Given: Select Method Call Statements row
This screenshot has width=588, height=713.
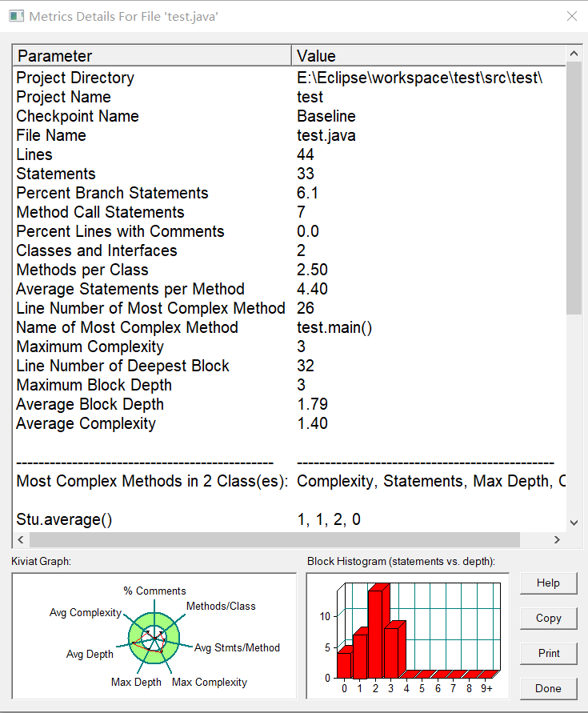Looking at the screenshot, I should pos(290,212).
